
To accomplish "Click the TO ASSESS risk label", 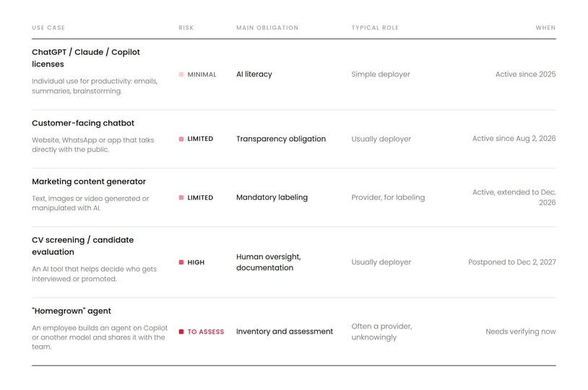I will [205, 332].
